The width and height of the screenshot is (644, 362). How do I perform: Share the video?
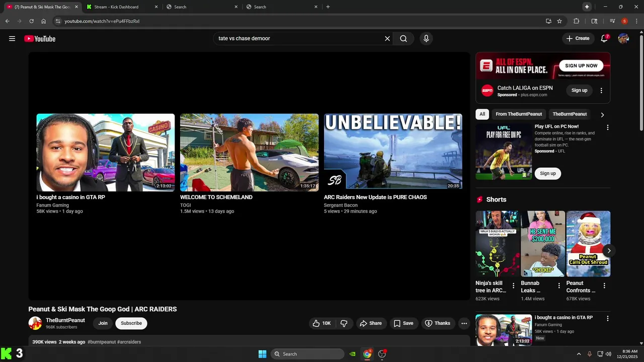click(371, 323)
